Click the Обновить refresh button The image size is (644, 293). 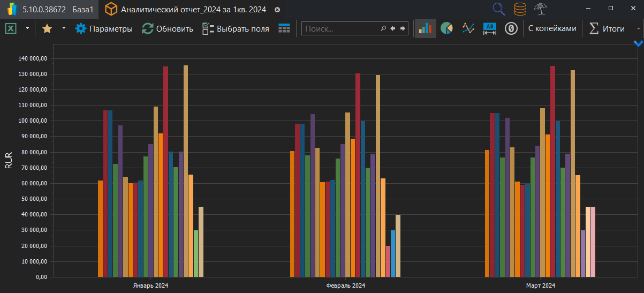click(168, 28)
